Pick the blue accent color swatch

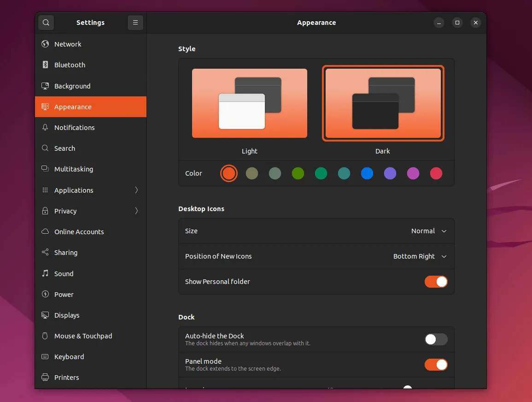point(367,173)
